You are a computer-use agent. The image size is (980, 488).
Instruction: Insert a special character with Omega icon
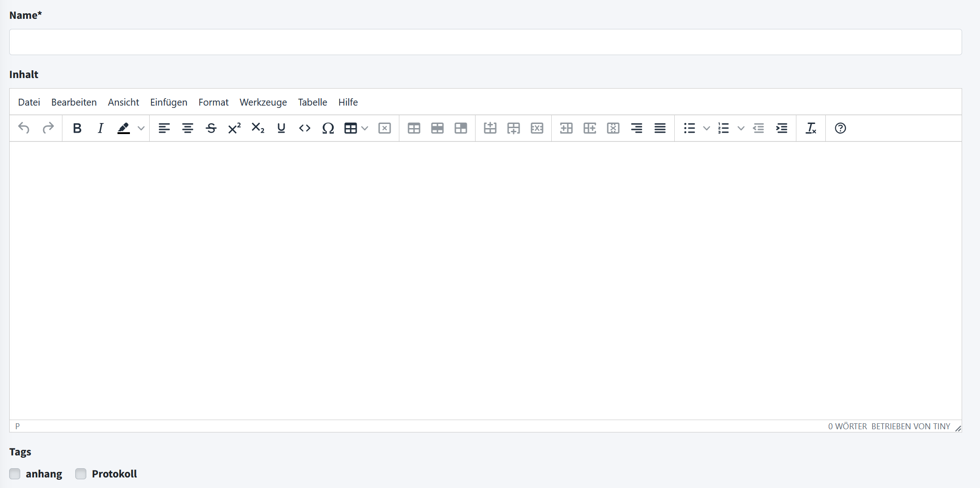[328, 128]
